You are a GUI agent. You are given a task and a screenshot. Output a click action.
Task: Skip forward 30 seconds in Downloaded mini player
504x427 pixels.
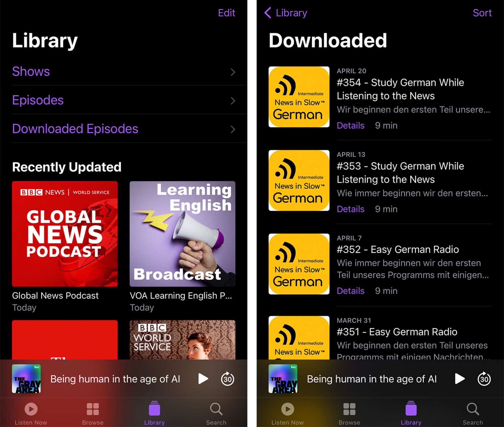(484, 379)
